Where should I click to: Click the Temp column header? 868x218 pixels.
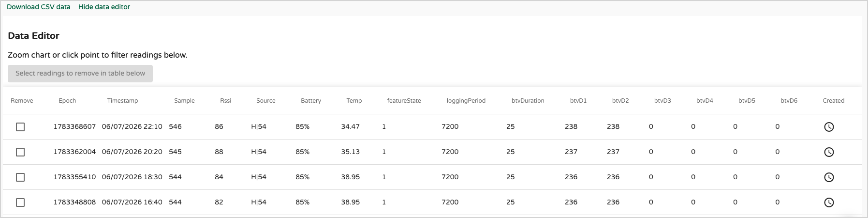click(x=354, y=101)
